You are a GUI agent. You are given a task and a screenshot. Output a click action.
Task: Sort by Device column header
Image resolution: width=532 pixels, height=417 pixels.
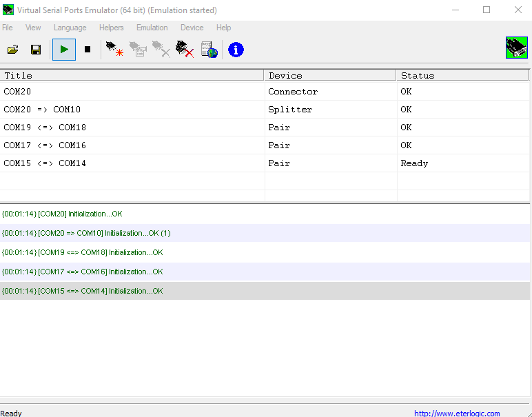[x=330, y=75]
